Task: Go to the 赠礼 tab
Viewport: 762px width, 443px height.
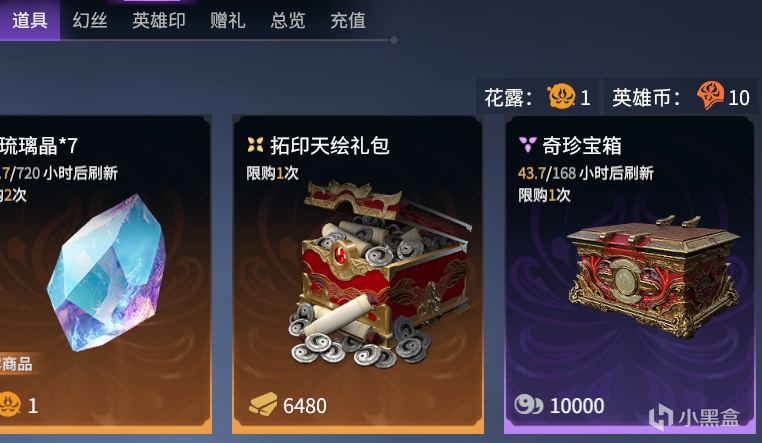Action: pos(227,20)
